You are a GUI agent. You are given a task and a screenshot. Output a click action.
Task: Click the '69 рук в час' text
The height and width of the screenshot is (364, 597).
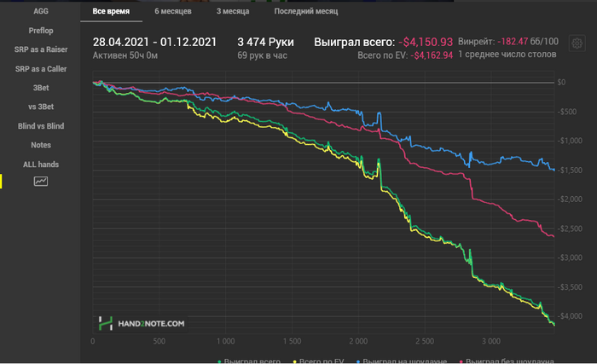coord(263,55)
